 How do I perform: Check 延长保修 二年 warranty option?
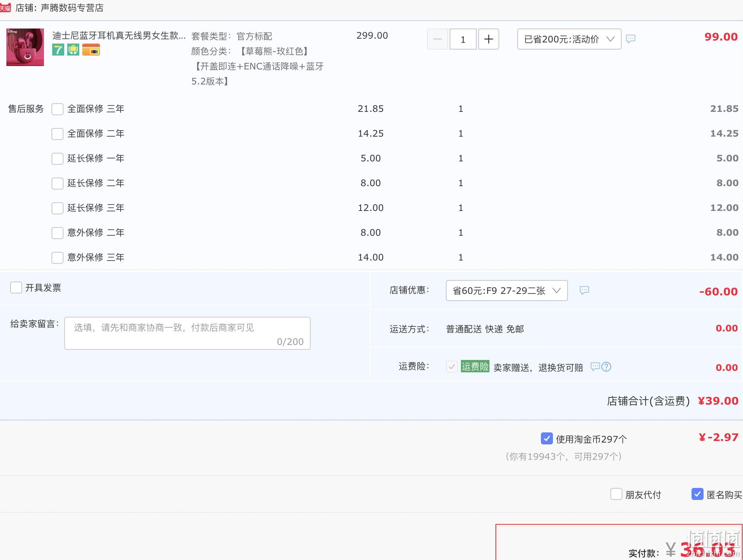(57, 184)
